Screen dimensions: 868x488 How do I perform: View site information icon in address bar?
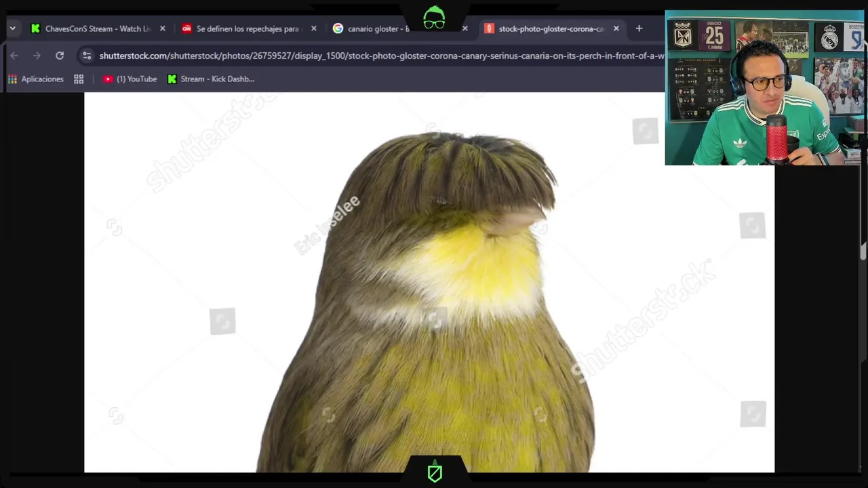click(86, 56)
